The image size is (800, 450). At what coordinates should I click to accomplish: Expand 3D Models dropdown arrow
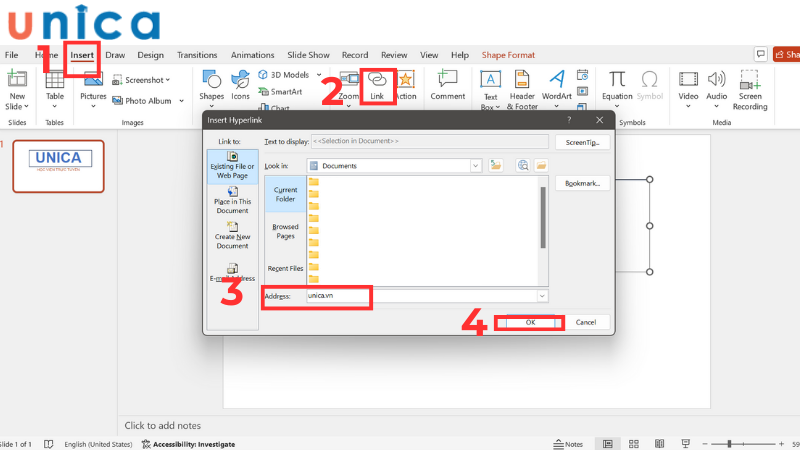(319, 75)
